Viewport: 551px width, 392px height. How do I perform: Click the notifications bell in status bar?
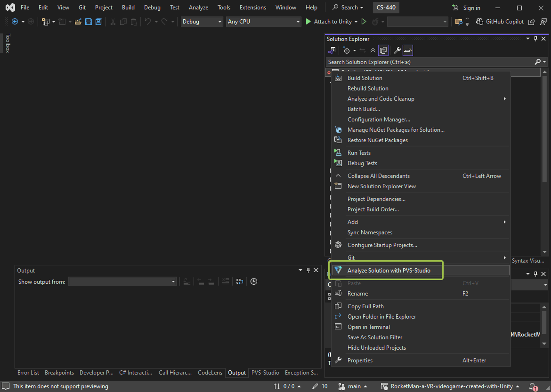[533, 386]
